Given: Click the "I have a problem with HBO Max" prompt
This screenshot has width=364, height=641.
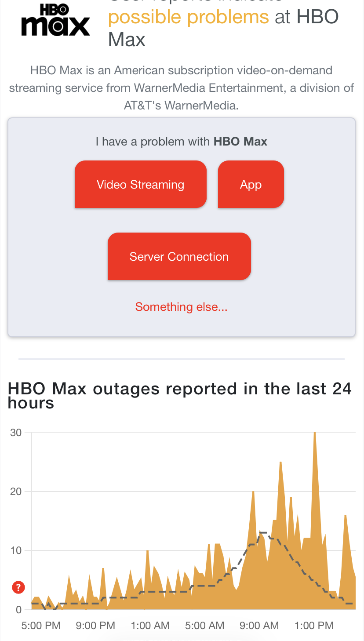Looking at the screenshot, I should (x=181, y=142).
